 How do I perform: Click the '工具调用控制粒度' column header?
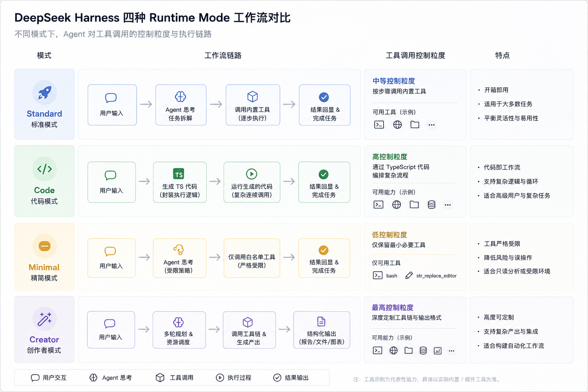pyautogui.click(x=415, y=56)
